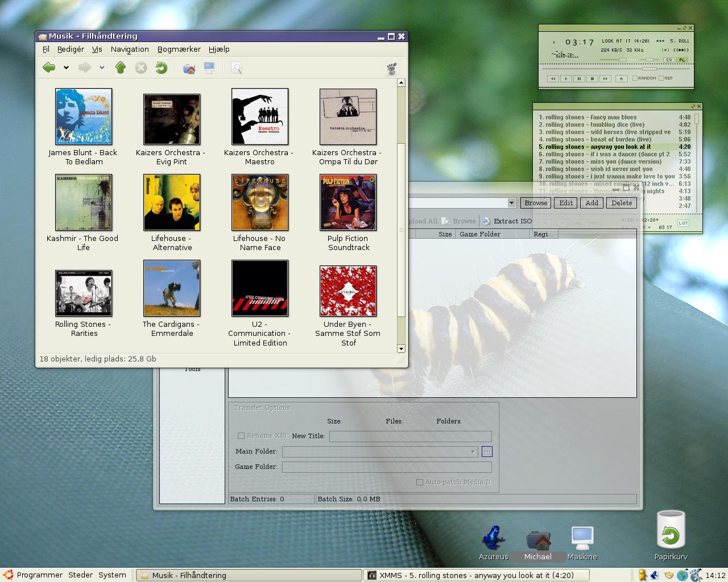728x582 pixels.
Task: Pause playback in XMMS
Action: click(579, 78)
